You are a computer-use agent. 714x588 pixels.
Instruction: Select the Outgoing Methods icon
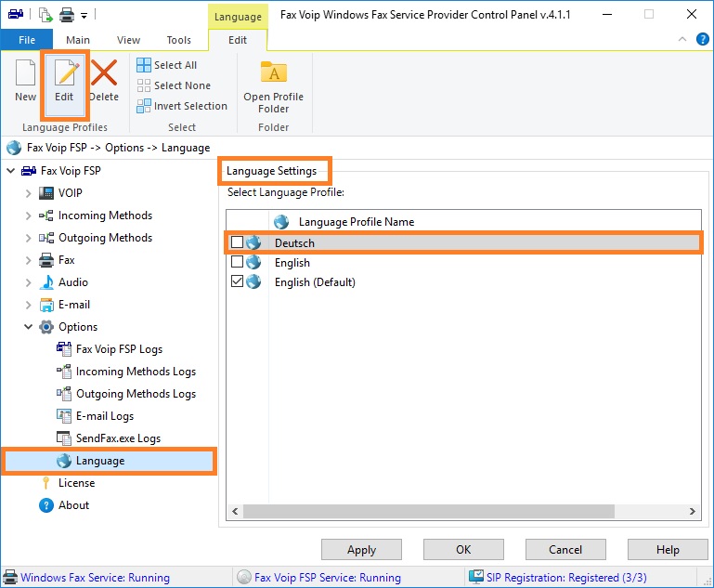(46, 238)
